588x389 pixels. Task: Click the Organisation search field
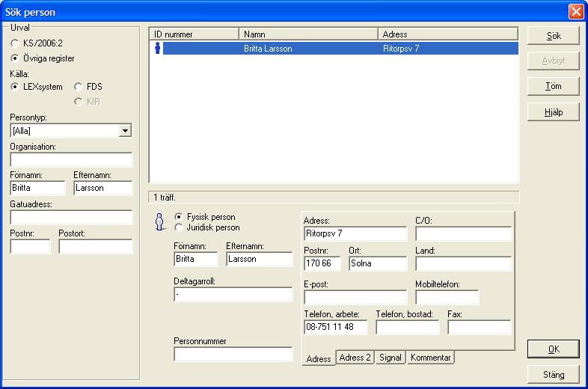71,159
